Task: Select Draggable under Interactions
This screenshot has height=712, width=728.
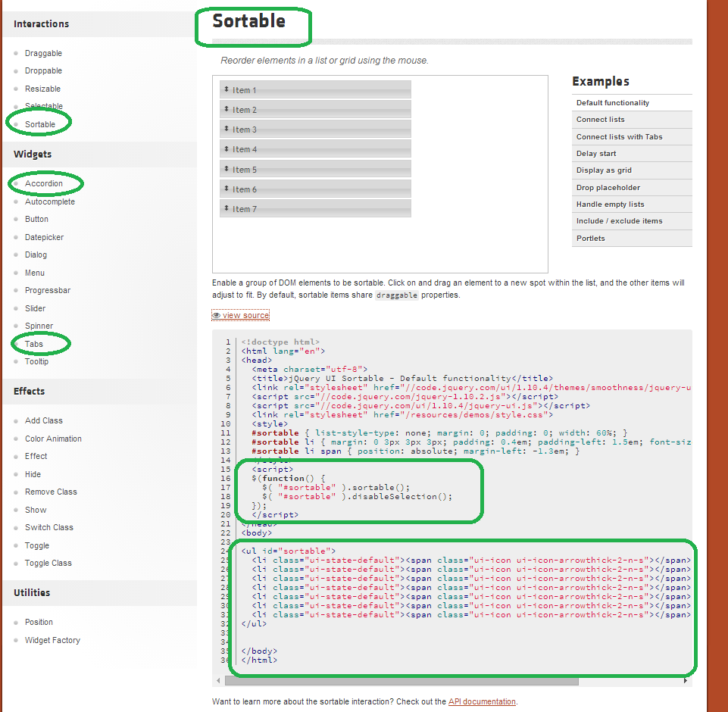Action: (43, 52)
